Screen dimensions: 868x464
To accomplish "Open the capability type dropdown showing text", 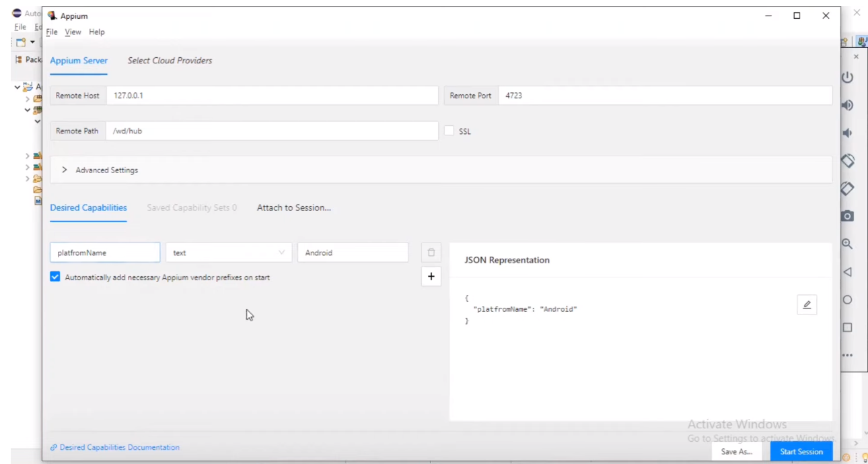I will [x=229, y=253].
